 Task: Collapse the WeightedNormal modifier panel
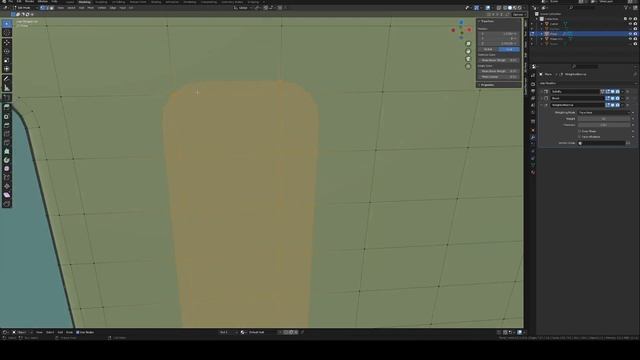[x=542, y=105]
